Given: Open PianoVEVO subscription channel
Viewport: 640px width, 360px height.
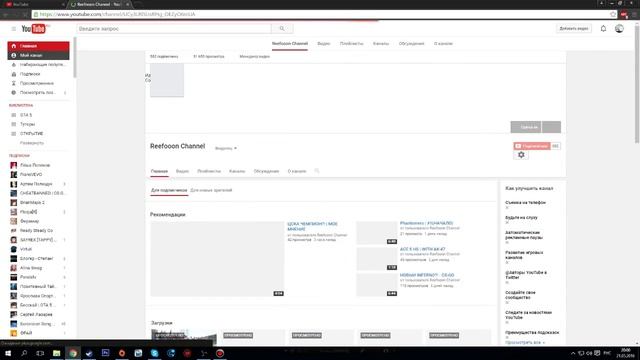Looking at the screenshot, I should tap(31, 174).
